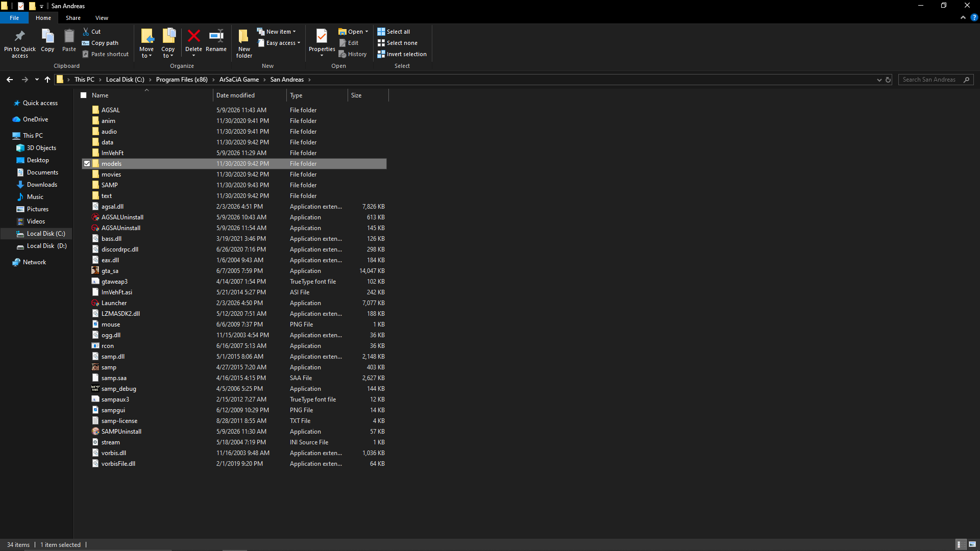This screenshot has width=980, height=551.
Task: Click the Help question mark icon
Action: (974, 17)
